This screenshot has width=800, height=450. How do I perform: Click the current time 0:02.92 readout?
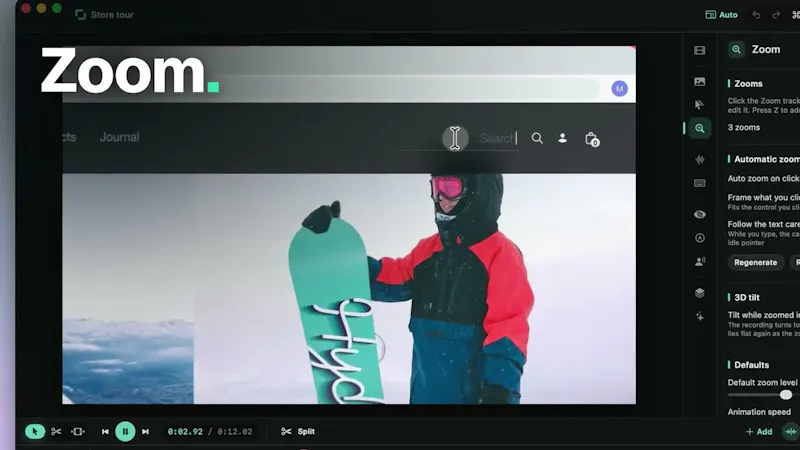185,432
